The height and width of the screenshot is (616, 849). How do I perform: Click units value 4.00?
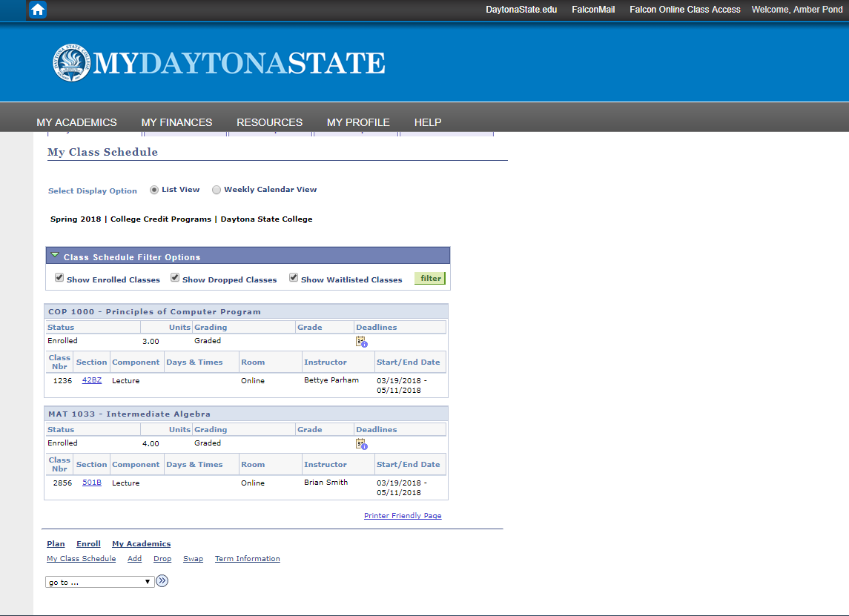[151, 444]
